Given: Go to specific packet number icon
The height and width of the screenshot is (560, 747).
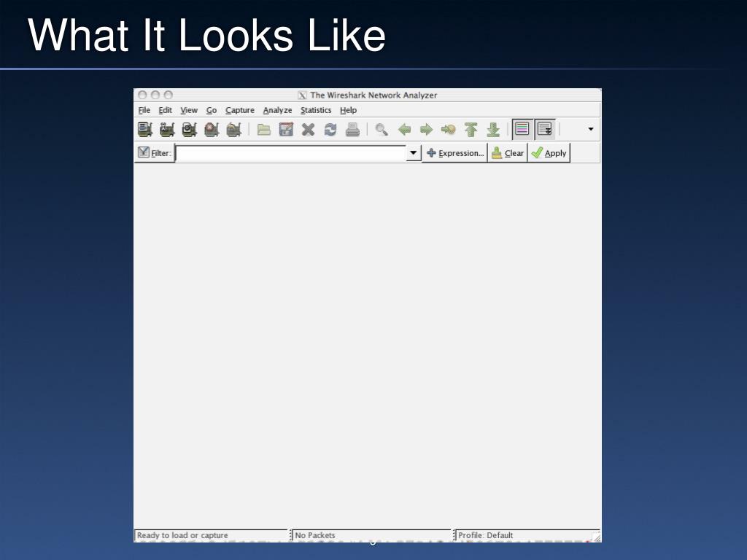Looking at the screenshot, I should (449, 129).
